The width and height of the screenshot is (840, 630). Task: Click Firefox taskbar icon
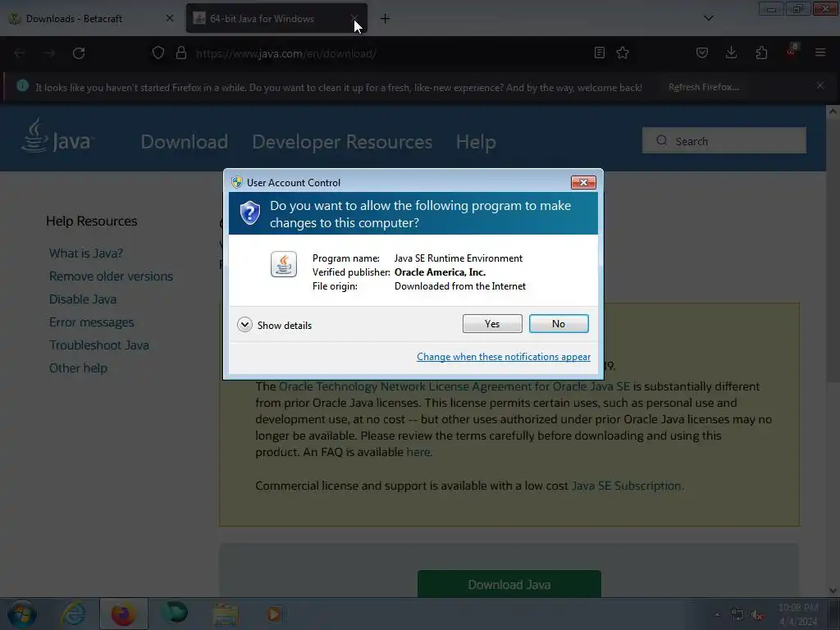click(123, 614)
